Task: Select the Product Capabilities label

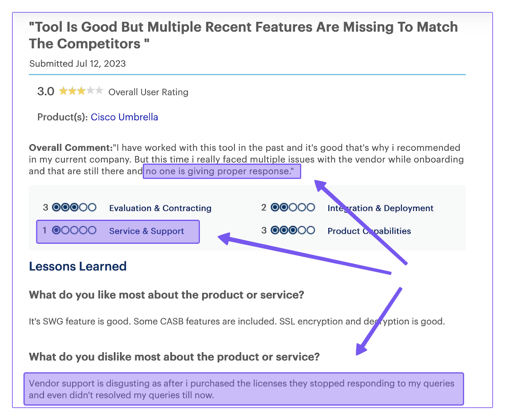Action: pyautogui.click(x=369, y=231)
